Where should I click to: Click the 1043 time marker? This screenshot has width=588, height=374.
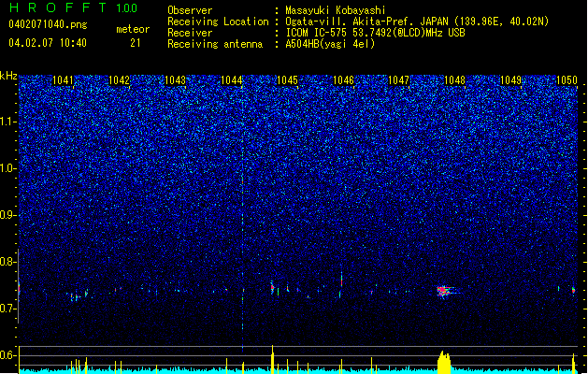[175, 80]
